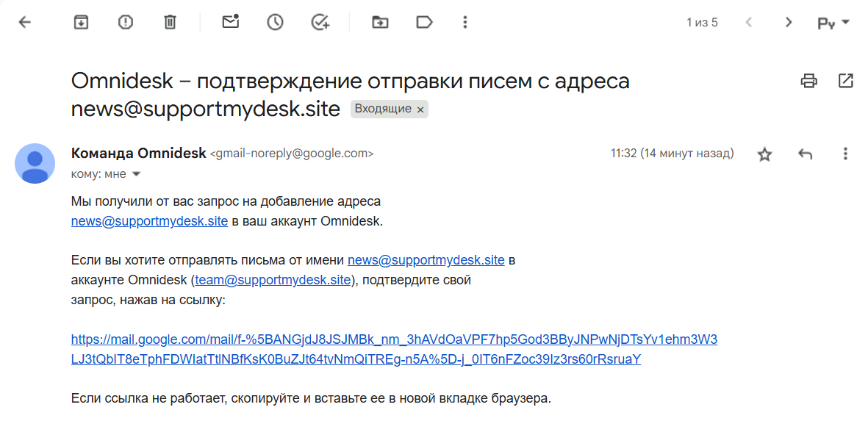Go back to the inbox list
Image resolution: width=868 pixels, height=421 pixels.
tap(25, 22)
